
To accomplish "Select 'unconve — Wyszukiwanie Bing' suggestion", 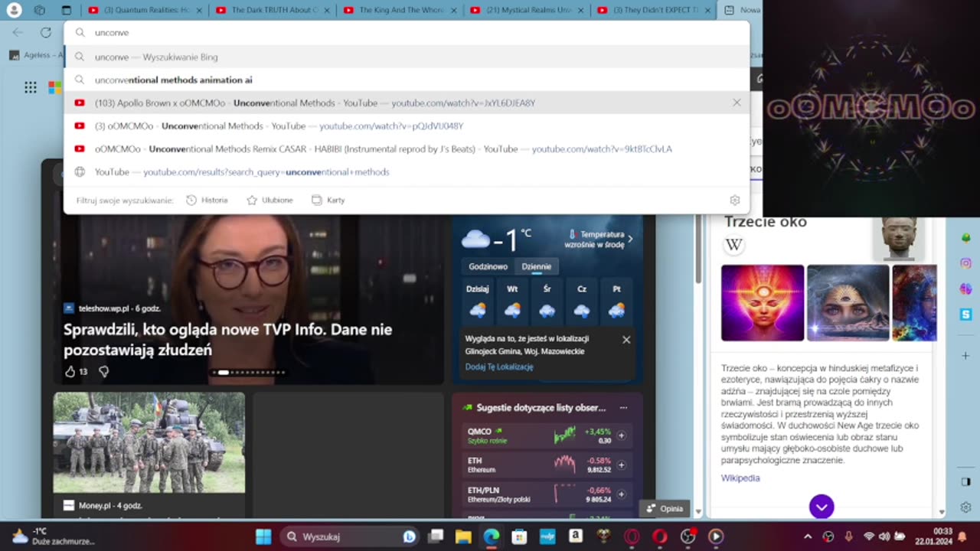I will pos(406,57).
